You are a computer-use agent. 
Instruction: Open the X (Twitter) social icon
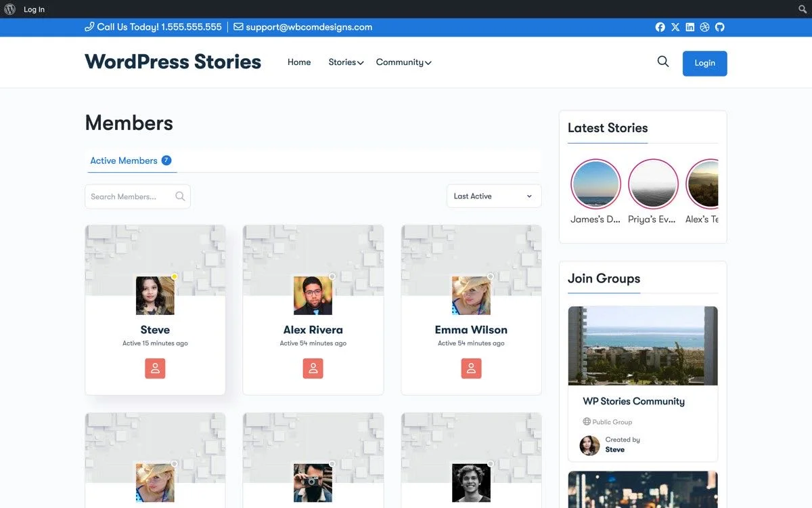675,27
